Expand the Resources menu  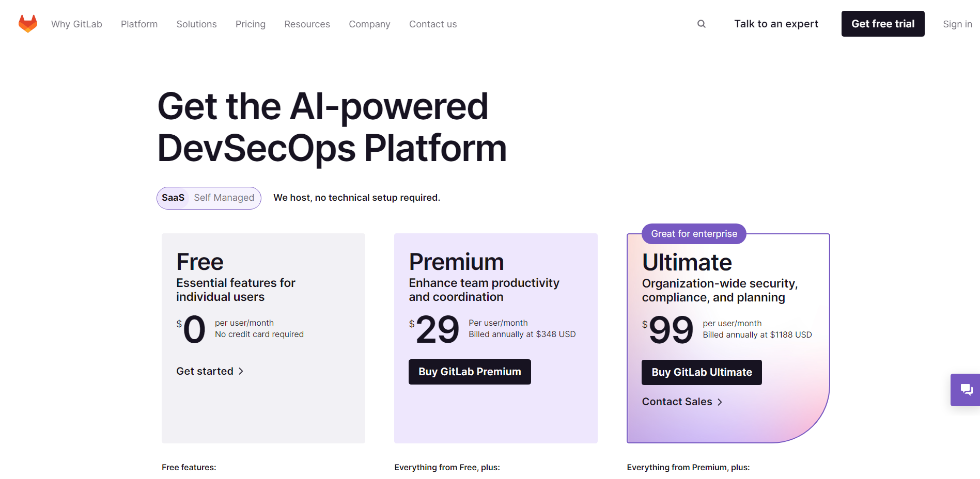307,24
